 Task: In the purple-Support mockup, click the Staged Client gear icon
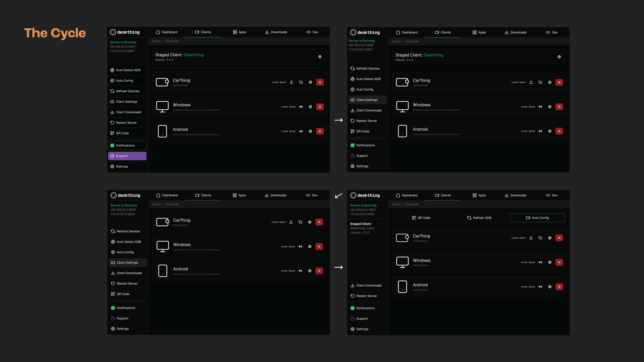(320, 57)
